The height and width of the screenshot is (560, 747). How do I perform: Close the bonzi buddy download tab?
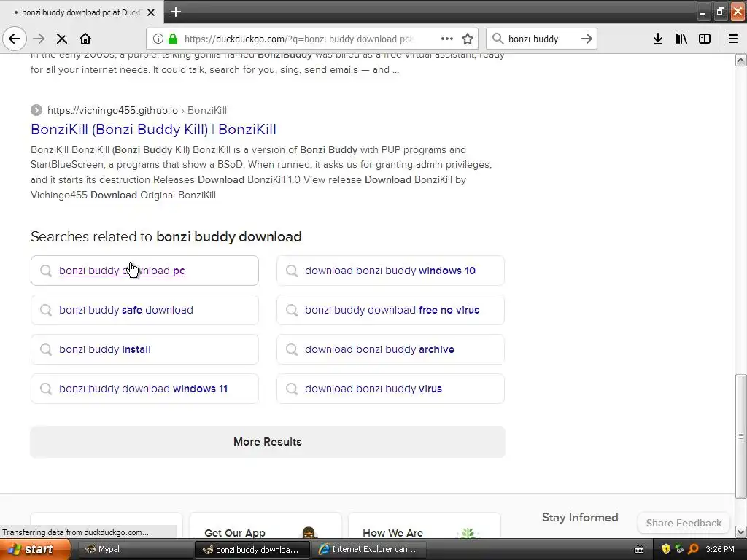[x=151, y=12]
